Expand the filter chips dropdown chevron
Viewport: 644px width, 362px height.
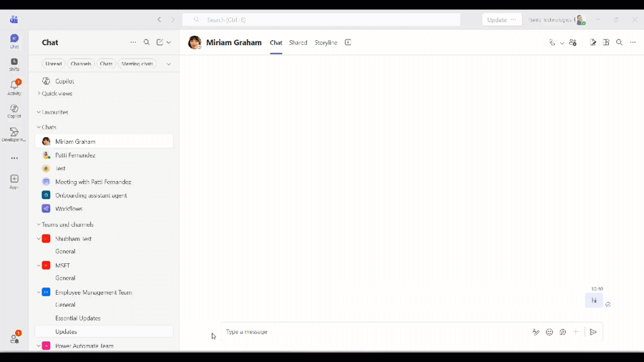169,64
